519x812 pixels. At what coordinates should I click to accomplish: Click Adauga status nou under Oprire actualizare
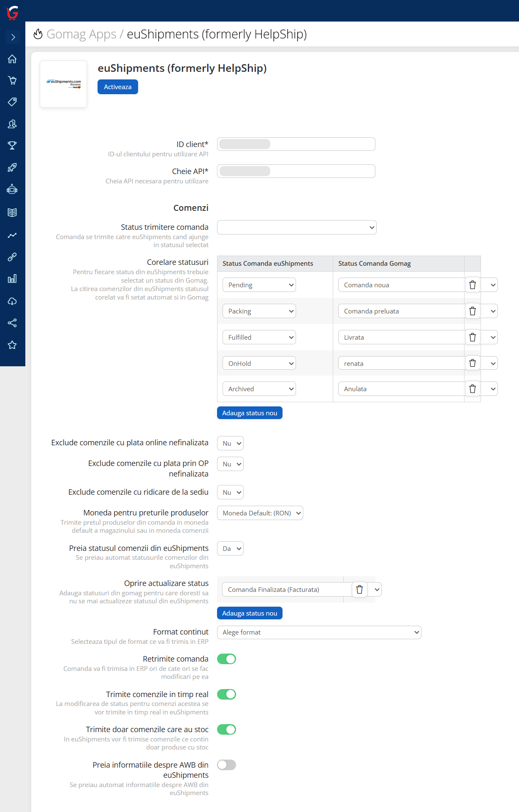[x=250, y=613]
